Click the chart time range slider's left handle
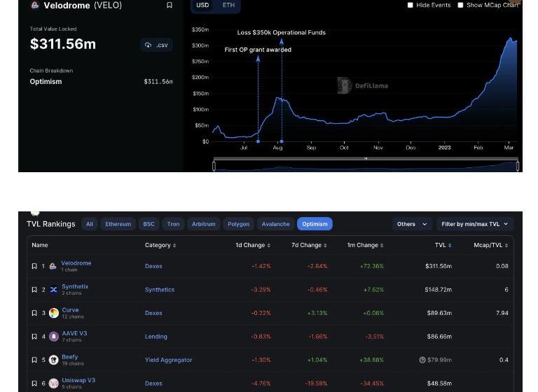Viewport: 538px width, 392px height. pos(214,166)
